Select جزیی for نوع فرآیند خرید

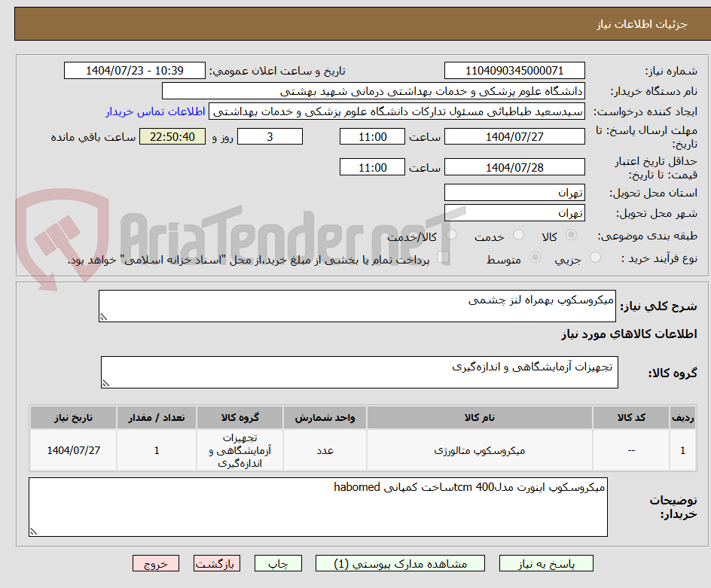[x=594, y=257]
